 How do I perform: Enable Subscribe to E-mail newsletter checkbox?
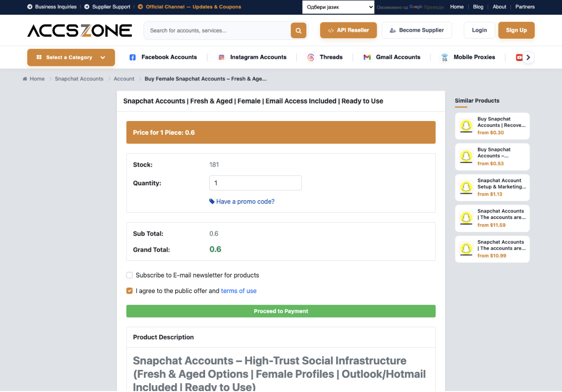click(x=130, y=275)
